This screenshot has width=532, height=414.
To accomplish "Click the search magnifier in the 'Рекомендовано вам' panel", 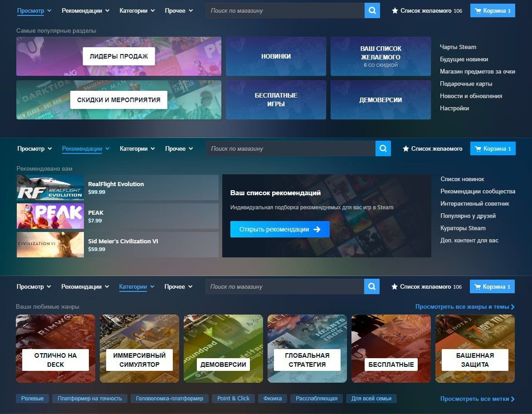I will (383, 148).
